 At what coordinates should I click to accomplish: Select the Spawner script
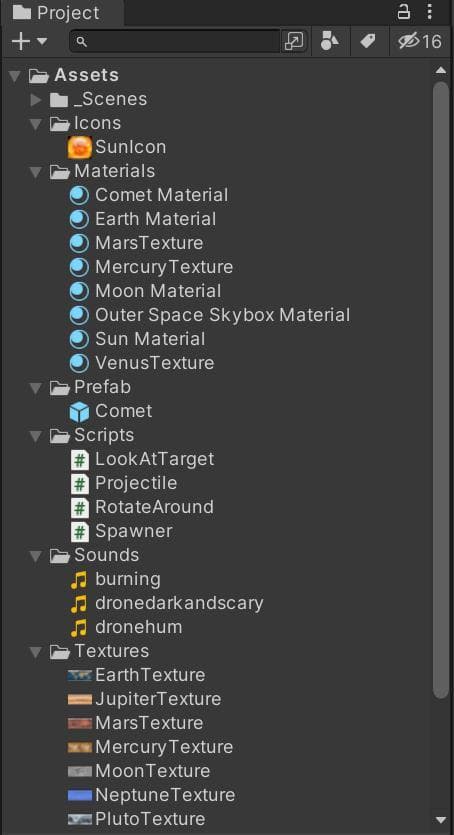pyautogui.click(x=122, y=531)
